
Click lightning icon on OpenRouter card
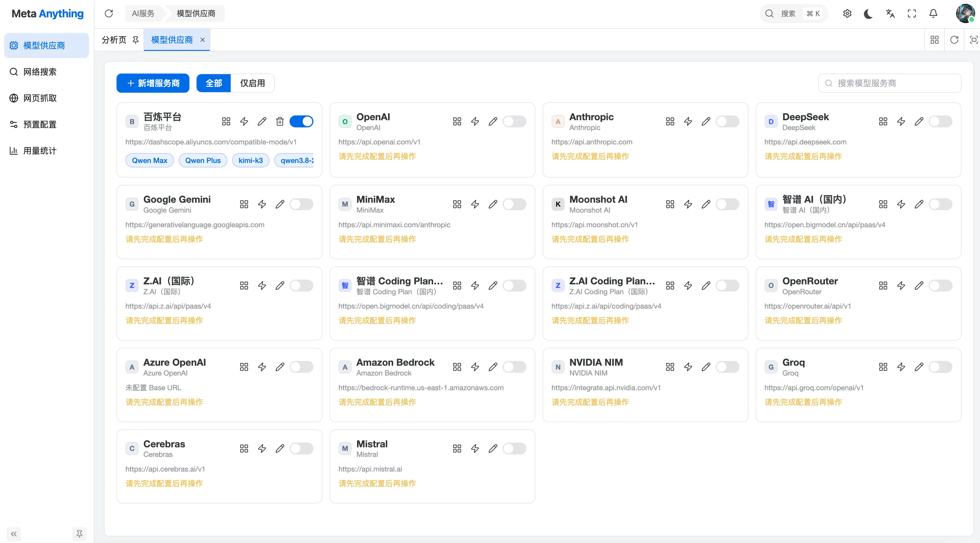pos(901,286)
